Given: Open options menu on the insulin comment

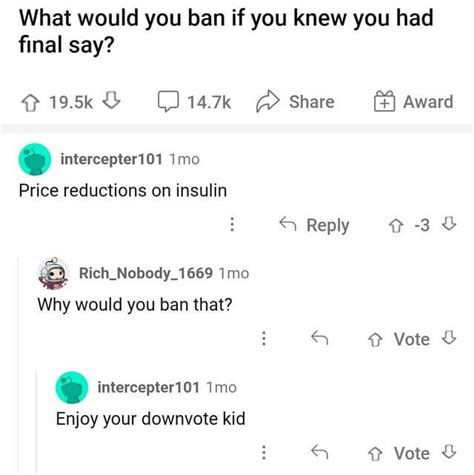Looking at the screenshot, I should tap(232, 224).
